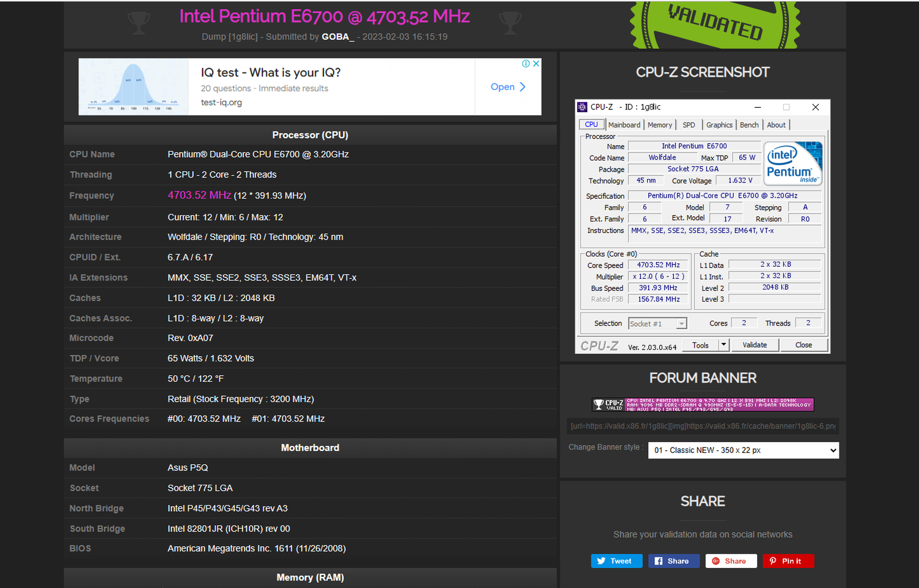Click the CPU-Z app icon in screenshot title bar
This screenshot has height=588, width=919.
[582, 107]
